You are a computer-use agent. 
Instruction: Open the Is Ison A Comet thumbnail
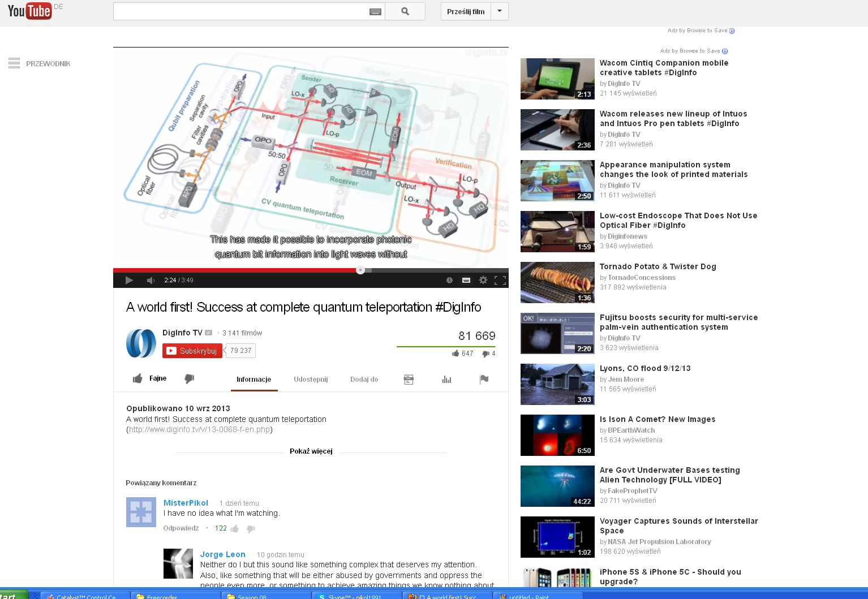557,435
